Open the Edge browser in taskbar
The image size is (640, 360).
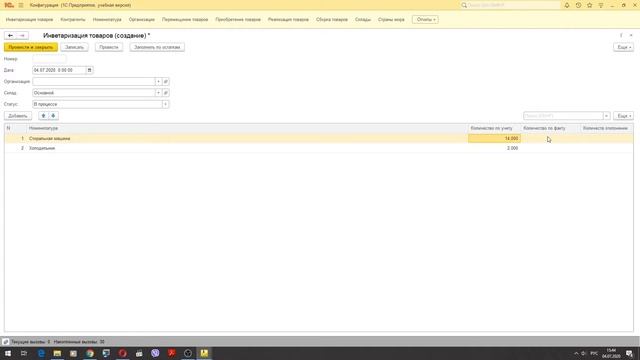point(41,353)
